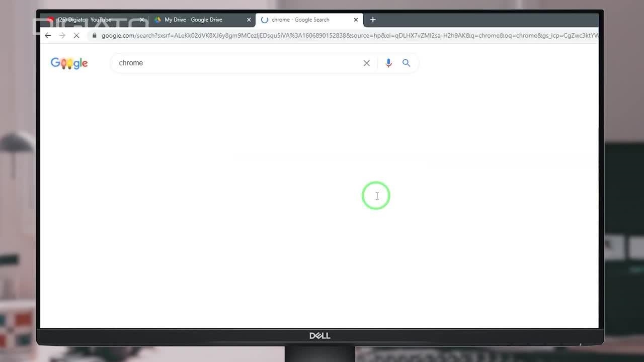The height and width of the screenshot is (362, 644).
Task: Click the blue magnifier search icon
Action: 406,63
